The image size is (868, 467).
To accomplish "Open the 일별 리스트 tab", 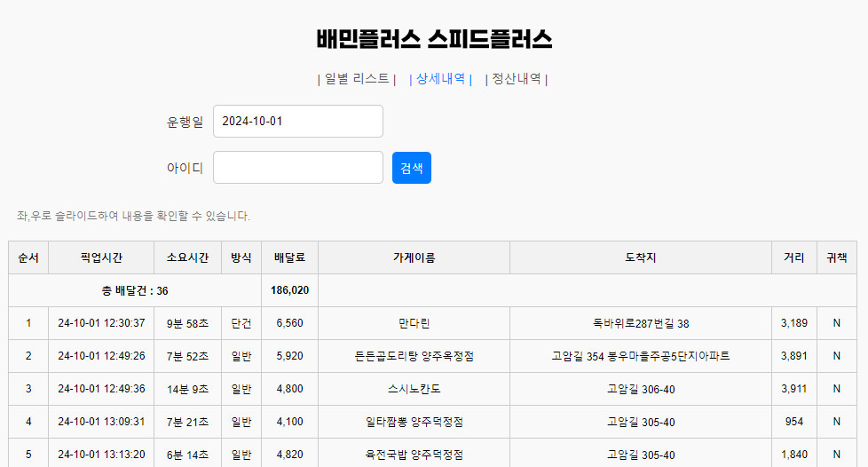I will click(357, 79).
